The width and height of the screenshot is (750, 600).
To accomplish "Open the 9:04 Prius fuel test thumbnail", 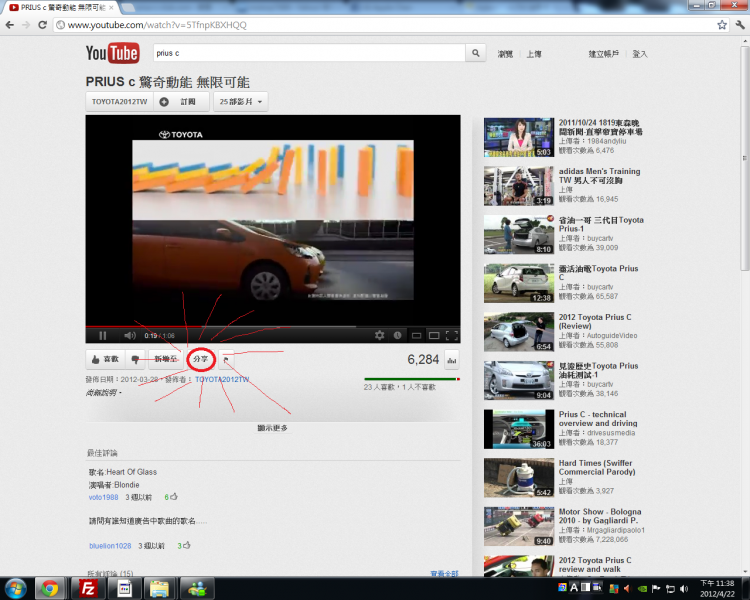I will coord(519,380).
